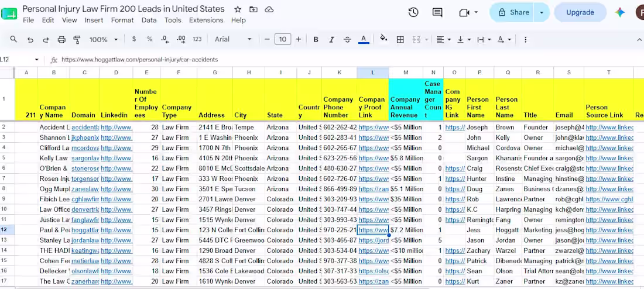Open the fill color picker
The height and width of the screenshot is (289, 644).
tap(383, 39)
